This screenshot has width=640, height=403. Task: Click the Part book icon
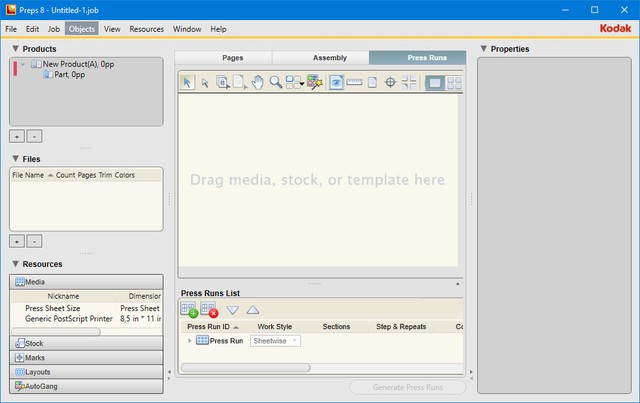(48, 74)
